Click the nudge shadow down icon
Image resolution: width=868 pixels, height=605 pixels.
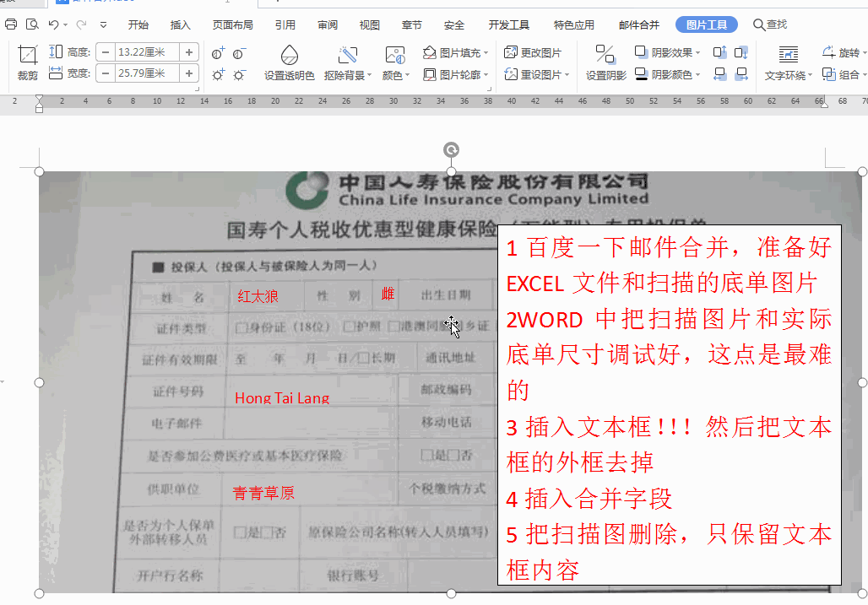tap(741, 52)
